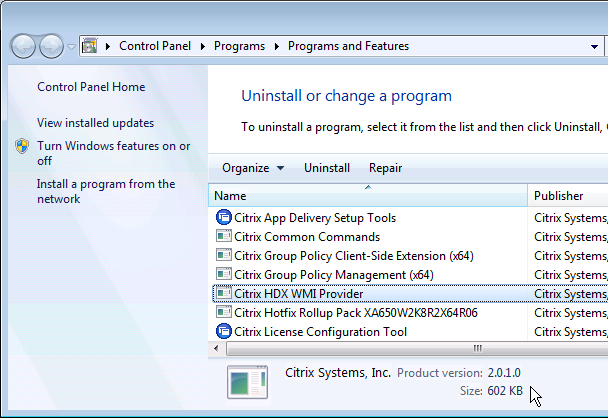Sort by the Name column header
The width and height of the screenshot is (608, 418).
368,196
